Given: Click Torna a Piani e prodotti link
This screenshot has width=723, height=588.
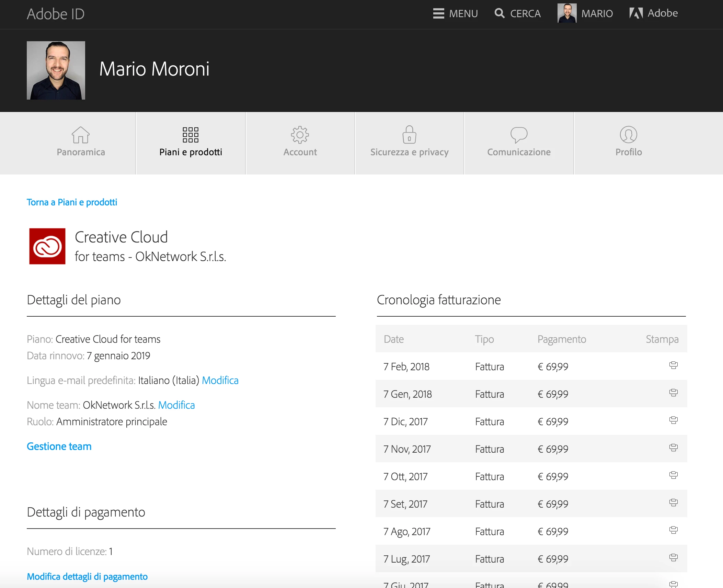Looking at the screenshot, I should click(72, 202).
